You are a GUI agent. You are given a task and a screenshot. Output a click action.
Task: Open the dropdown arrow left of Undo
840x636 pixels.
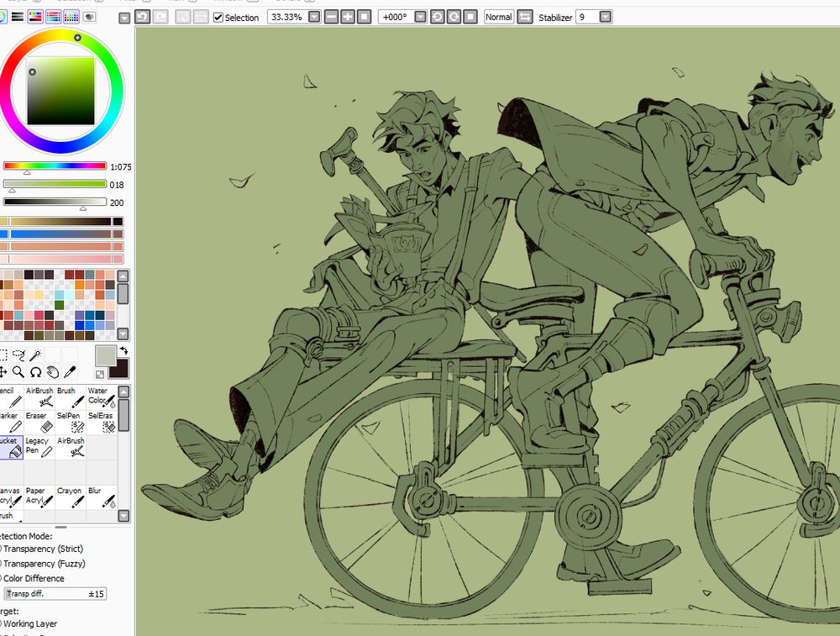pos(124,18)
